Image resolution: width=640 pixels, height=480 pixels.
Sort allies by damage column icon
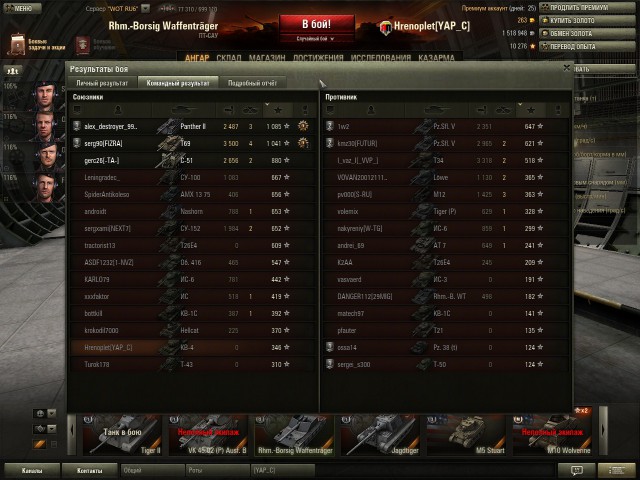coord(229,110)
